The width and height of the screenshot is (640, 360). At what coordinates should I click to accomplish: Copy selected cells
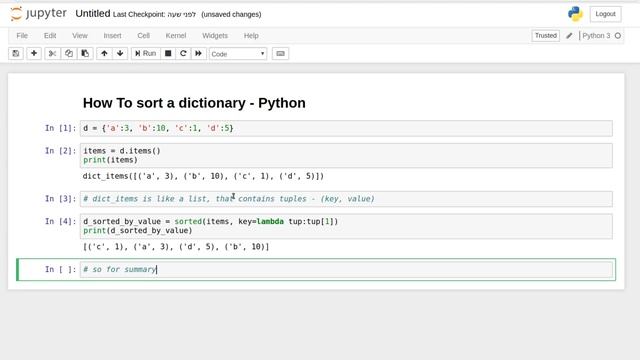[69, 53]
